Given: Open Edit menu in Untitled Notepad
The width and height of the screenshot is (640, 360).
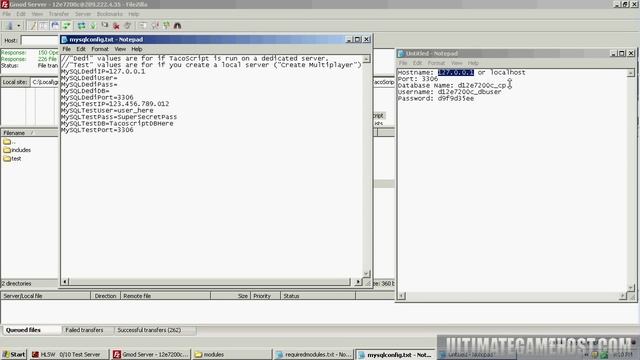Looking at the screenshot, I should pos(417,63).
